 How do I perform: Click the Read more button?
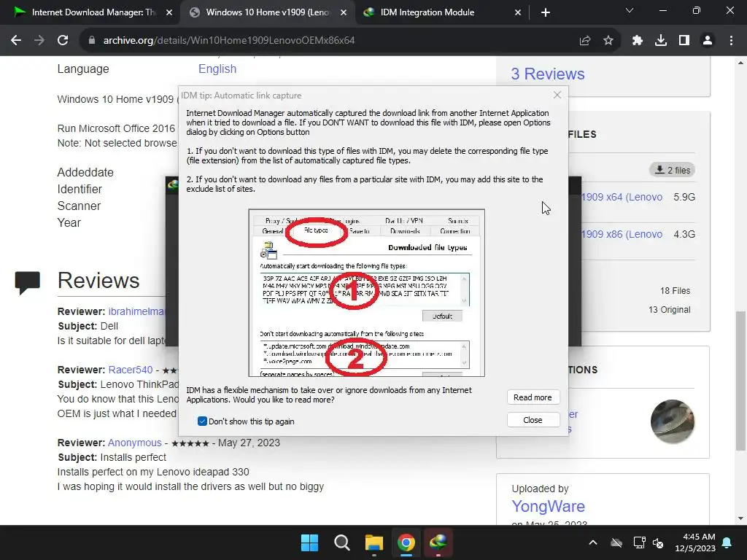pyautogui.click(x=533, y=397)
